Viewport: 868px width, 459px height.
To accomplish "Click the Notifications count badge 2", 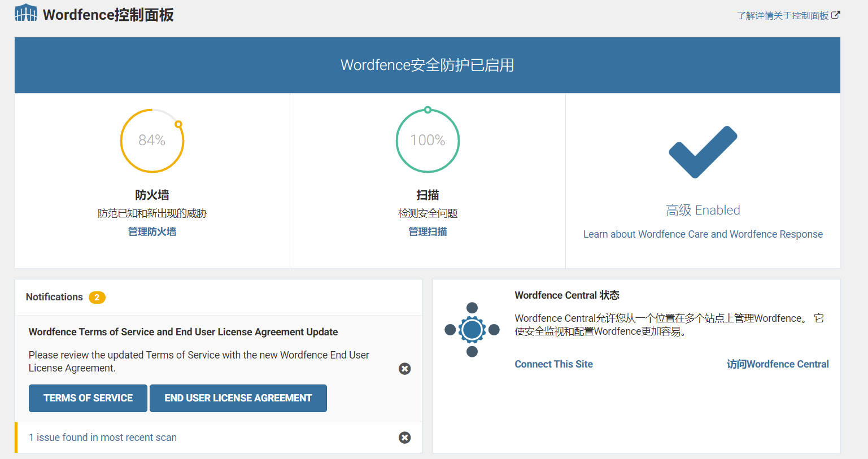I will (97, 298).
